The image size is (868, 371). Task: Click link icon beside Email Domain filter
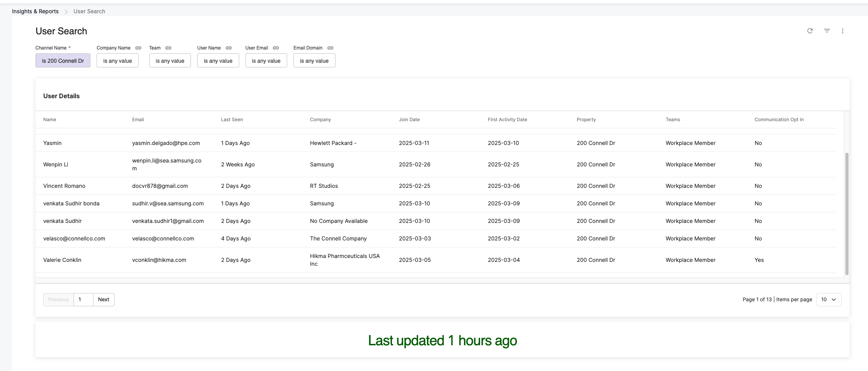[330, 48]
